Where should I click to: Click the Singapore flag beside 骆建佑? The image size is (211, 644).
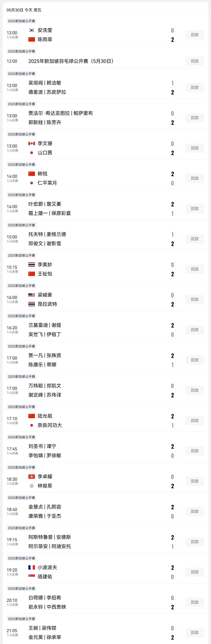[32, 576]
